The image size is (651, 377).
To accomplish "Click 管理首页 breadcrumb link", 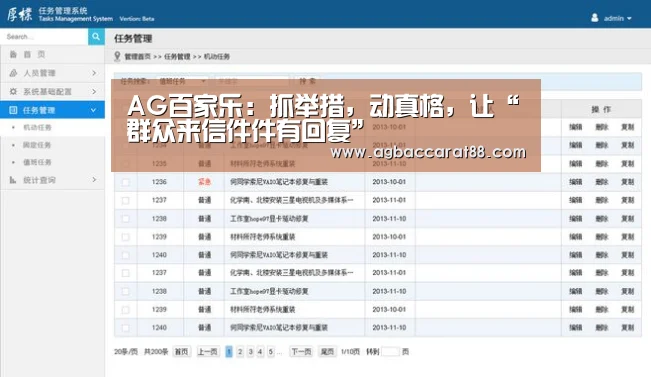I will pos(137,56).
